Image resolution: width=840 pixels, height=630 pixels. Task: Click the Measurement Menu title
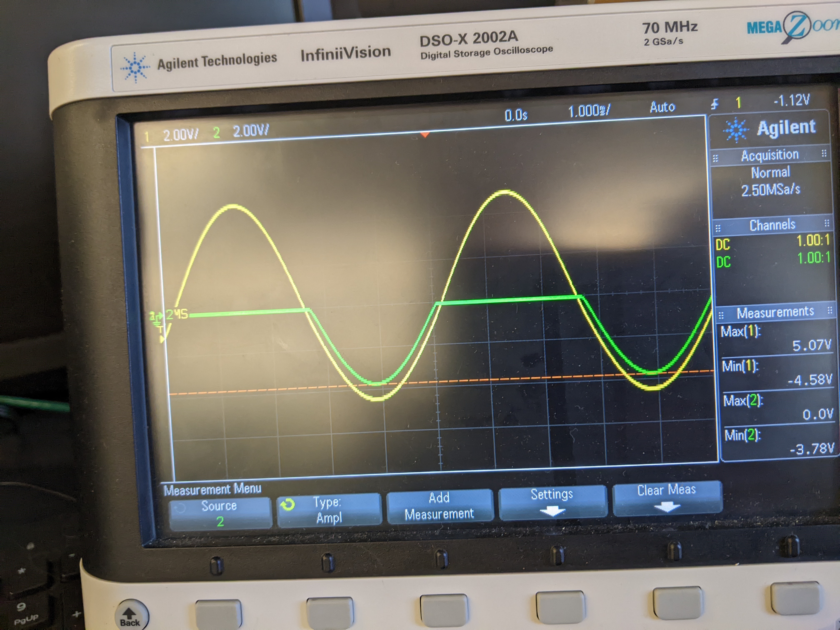(x=213, y=490)
